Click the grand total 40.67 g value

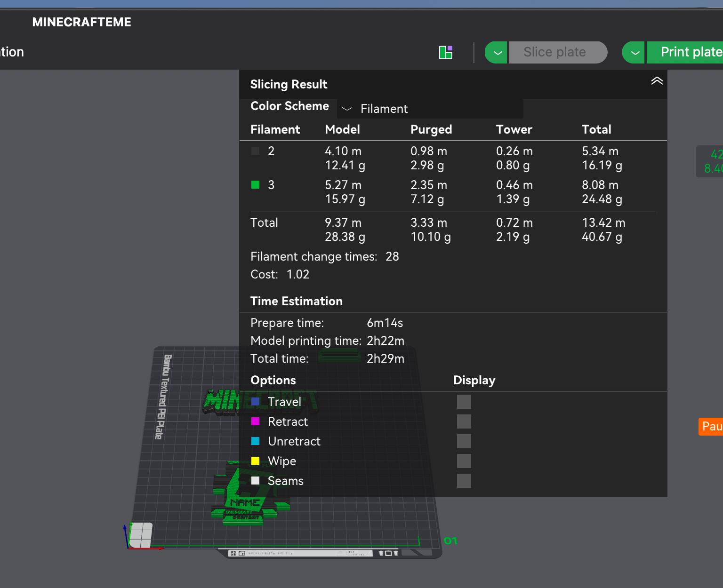click(x=602, y=237)
